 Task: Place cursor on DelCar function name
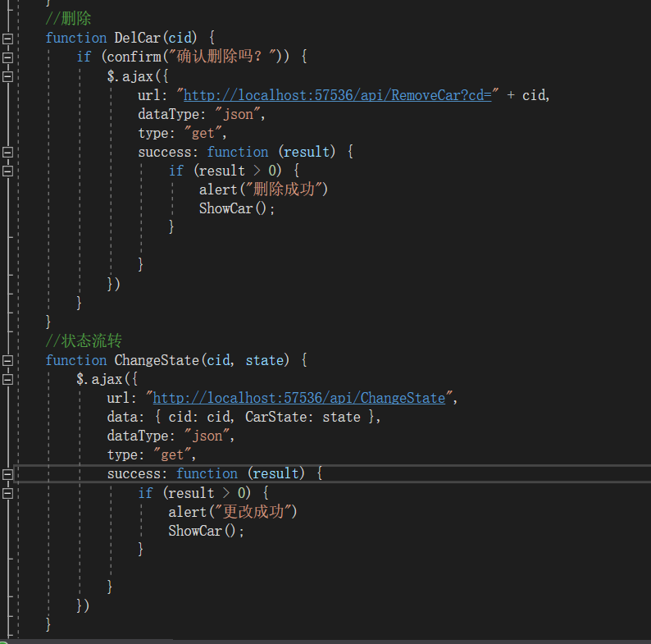tap(138, 38)
